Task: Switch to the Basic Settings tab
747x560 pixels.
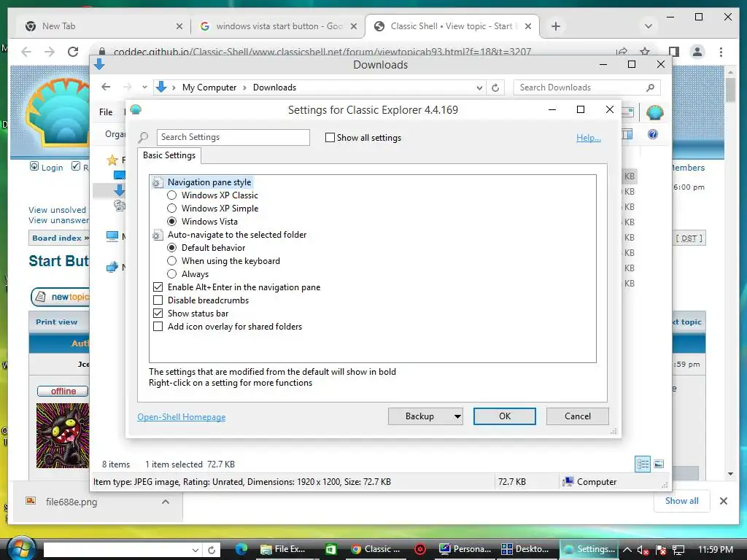Action: click(x=169, y=155)
